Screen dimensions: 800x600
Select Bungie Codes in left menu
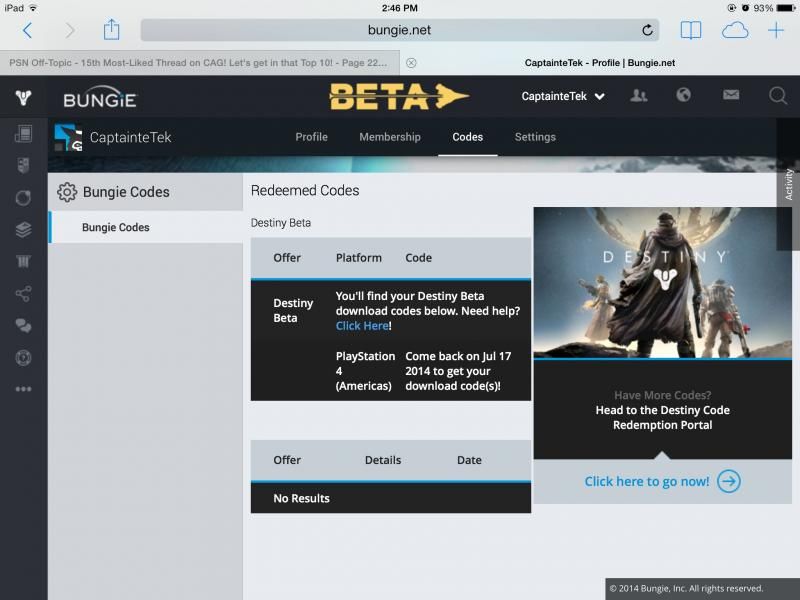pos(146,227)
